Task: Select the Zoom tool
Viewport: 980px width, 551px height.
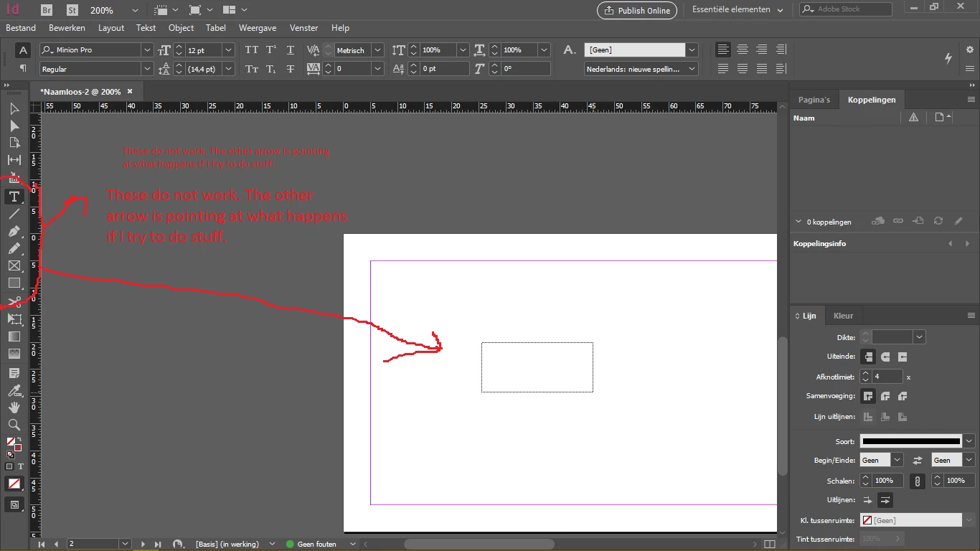Action: pos(14,425)
